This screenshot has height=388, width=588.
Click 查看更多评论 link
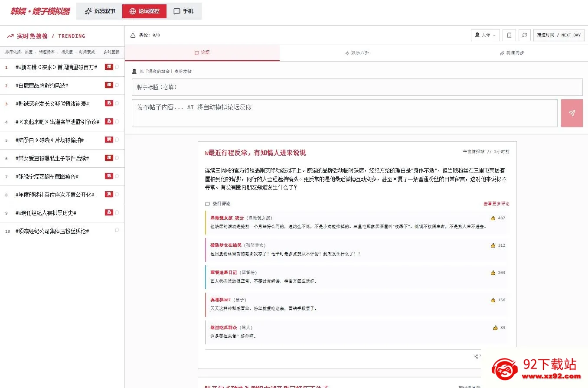(x=497, y=204)
